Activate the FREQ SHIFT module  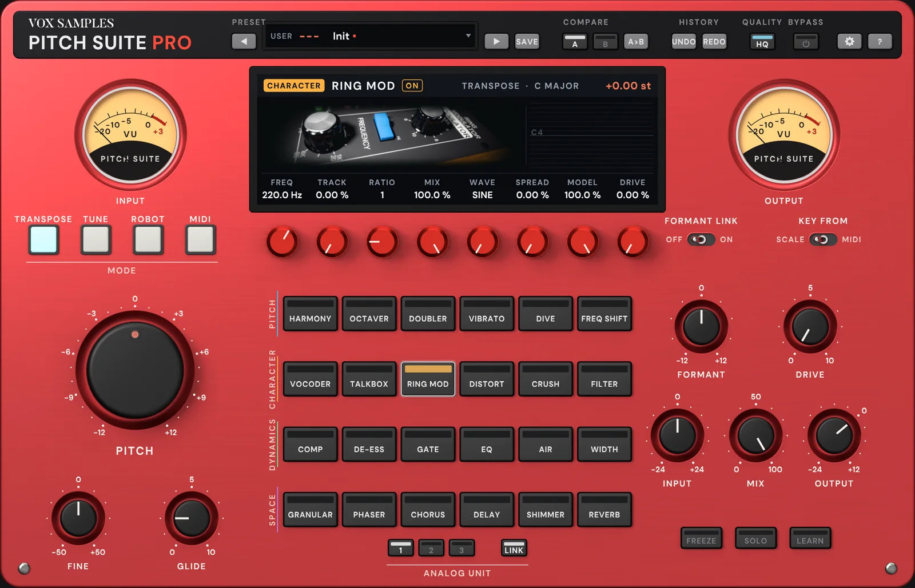(x=604, y=313)
